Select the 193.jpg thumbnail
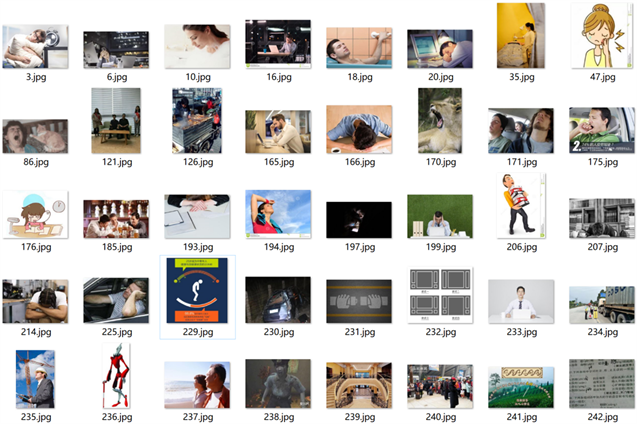The image size is (637, 424). (x=197, y=216)
